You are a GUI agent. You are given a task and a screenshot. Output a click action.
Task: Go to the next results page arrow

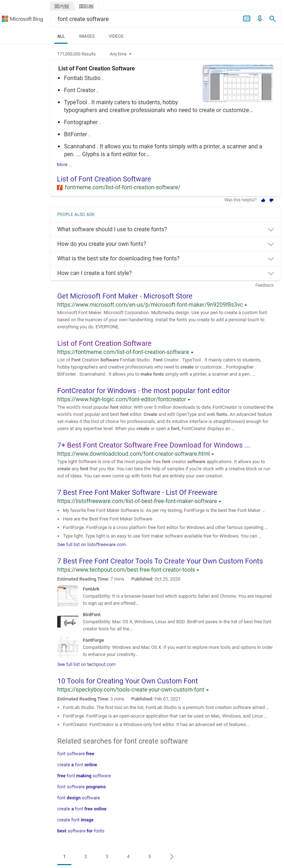[x=172, y=857]
